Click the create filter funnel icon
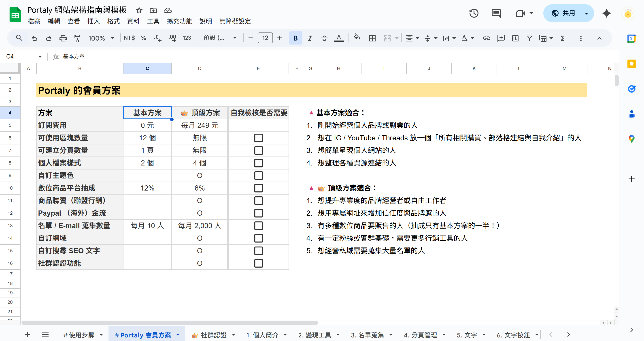644x341 pixels. coord(529,38)
